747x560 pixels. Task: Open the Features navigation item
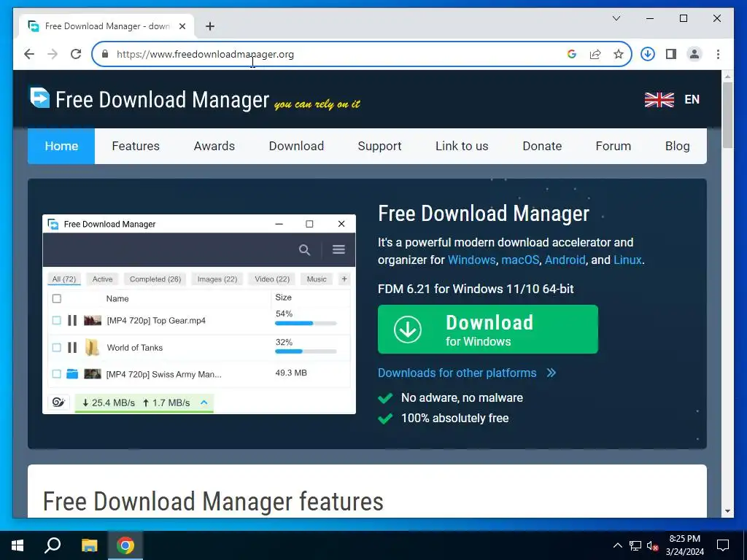136,146
